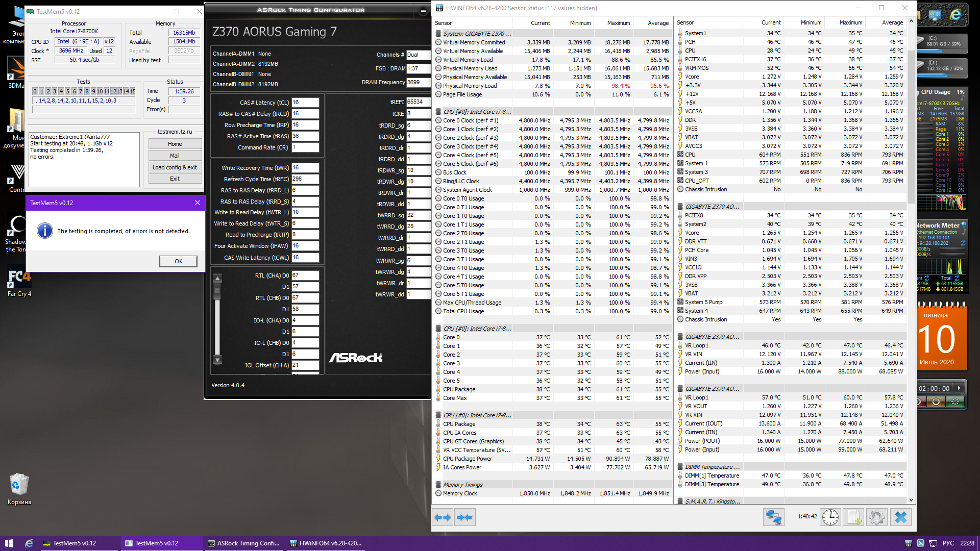Open Internet Explorer from the taskbar
Screen dimensions: 980x551
coord(29,543)
